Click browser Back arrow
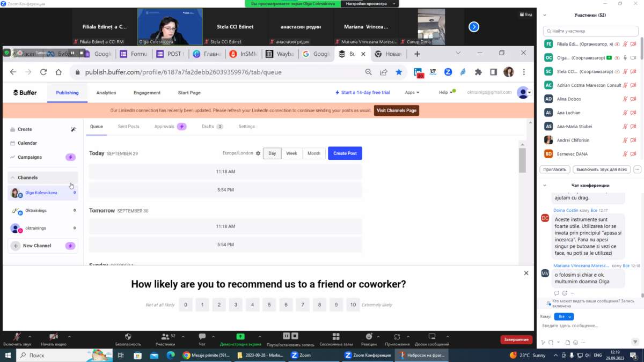This screenshot has width=644, height=362. 13,72
